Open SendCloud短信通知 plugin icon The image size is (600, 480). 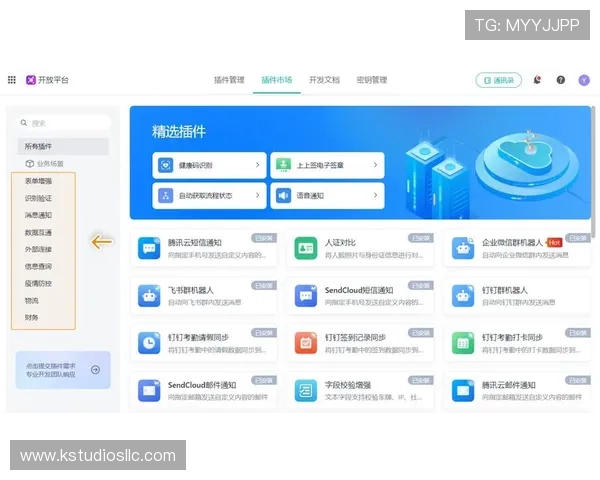coord(306,296)
